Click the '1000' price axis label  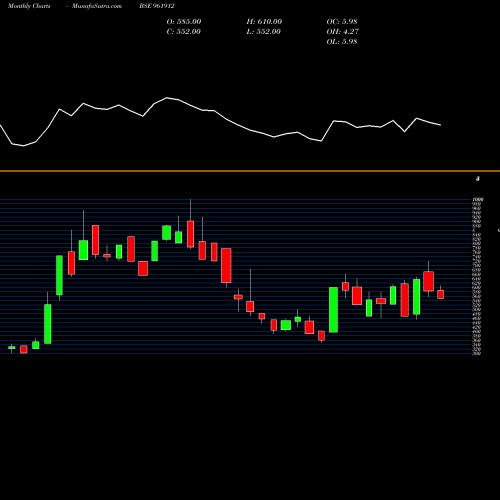pyautogui.click(x=478, y=199)
